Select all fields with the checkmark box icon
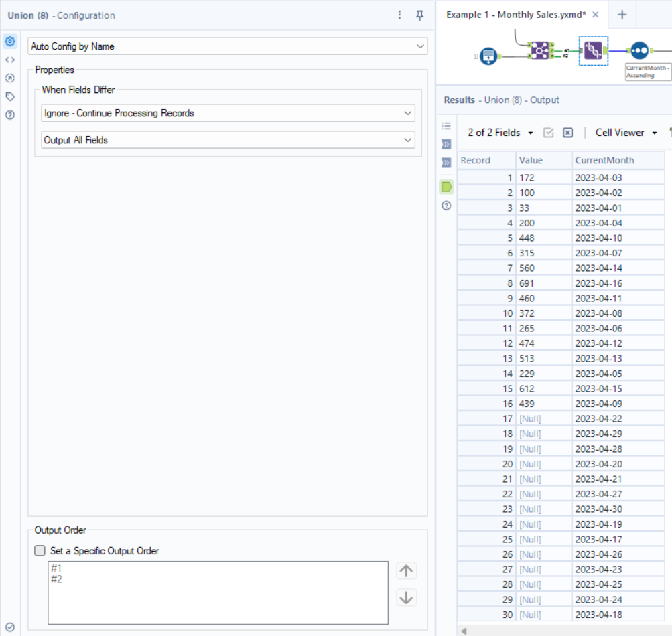The height and width of the screenshot is (636, 672). pos(549,133)
